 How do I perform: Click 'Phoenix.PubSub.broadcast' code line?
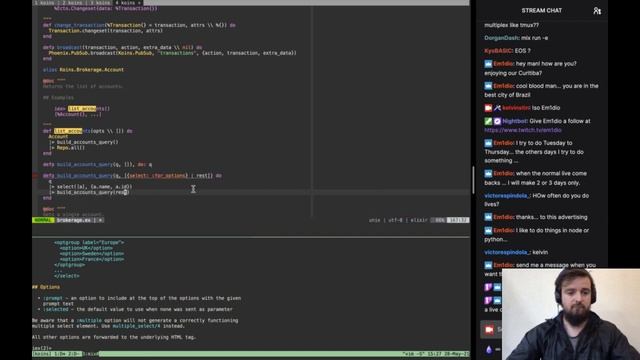(172, 53)
